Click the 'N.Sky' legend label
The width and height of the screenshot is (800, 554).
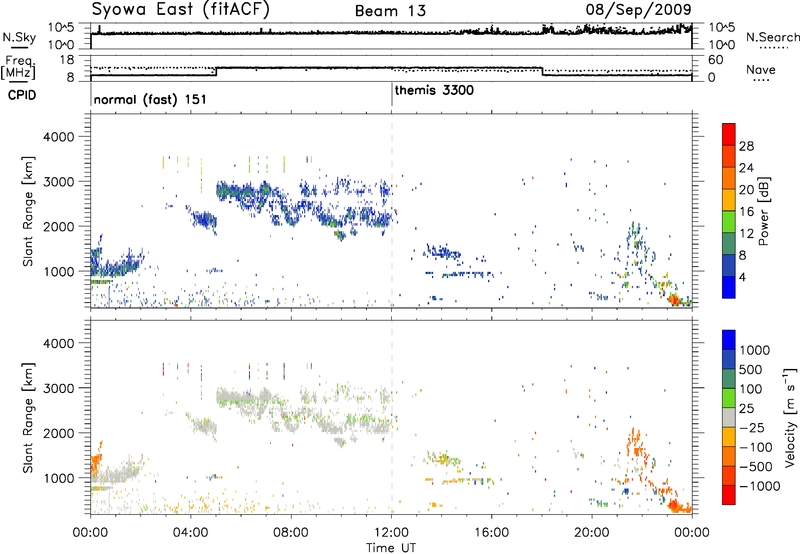19,37
